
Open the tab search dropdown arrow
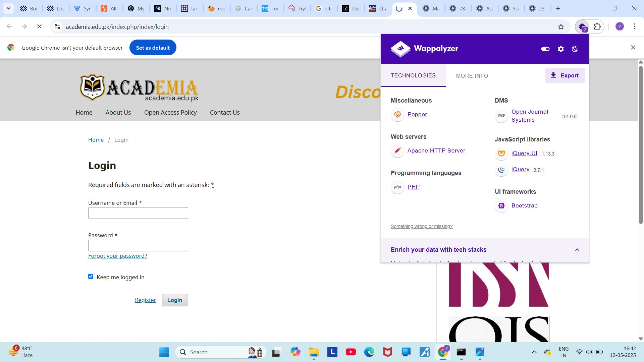(8, 8)
